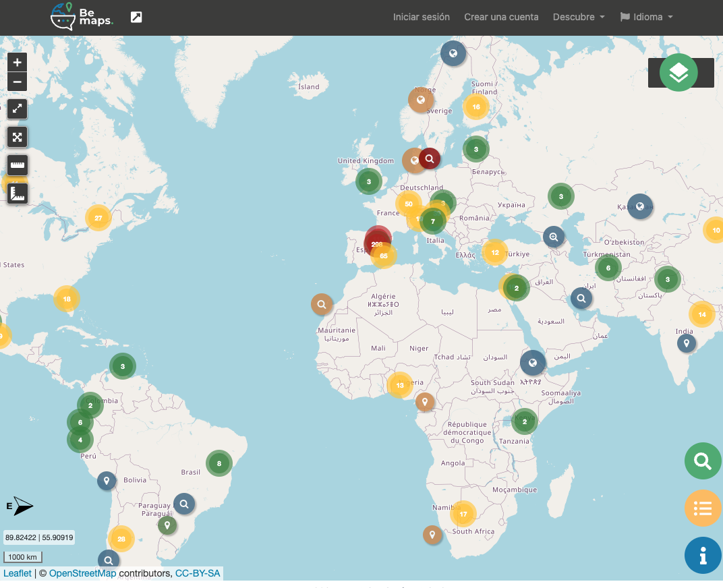This screenshot has height=588, width=723.
Task: Open the Leaflet attribution link
Action: pyautogui.click(x=18, y=573)
